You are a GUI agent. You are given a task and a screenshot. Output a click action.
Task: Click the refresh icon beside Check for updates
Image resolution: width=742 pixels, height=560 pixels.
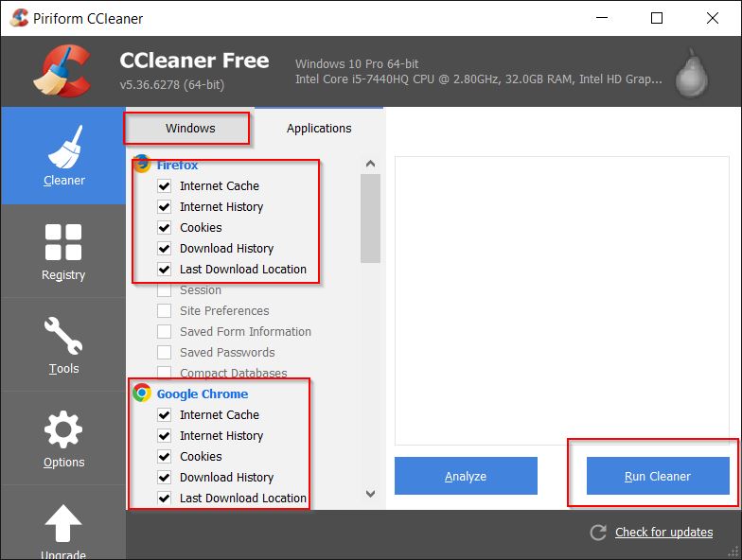598,532
